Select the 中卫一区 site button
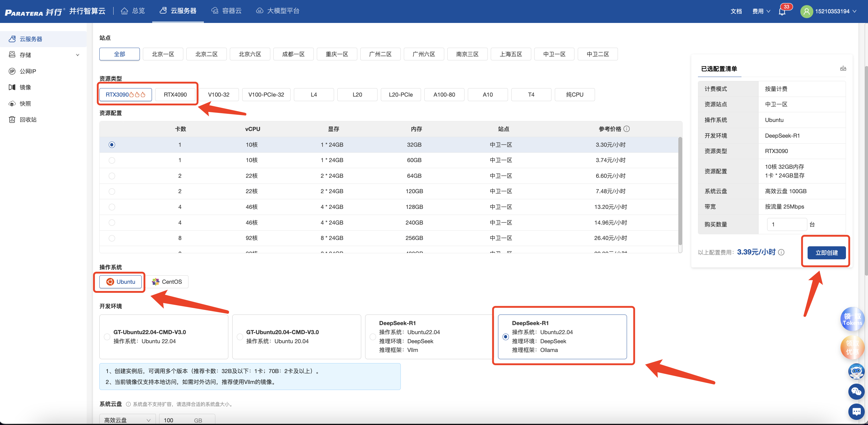This screenshot has width=868, height=425. (554, 54)
